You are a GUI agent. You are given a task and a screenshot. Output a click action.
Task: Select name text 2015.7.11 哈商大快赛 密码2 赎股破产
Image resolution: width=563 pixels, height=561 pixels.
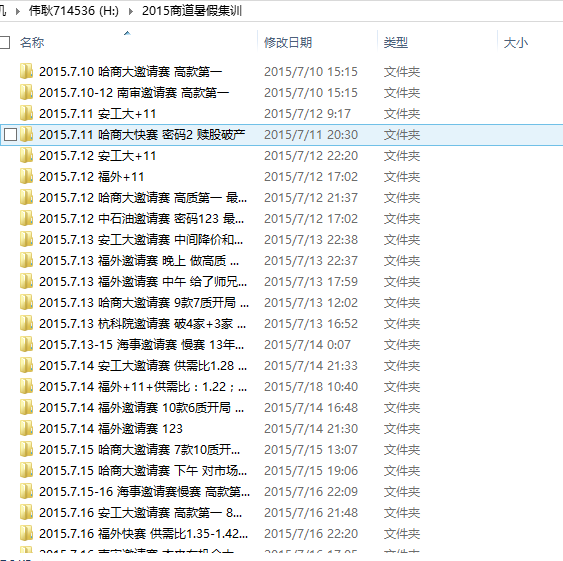(x=142, y=135)
